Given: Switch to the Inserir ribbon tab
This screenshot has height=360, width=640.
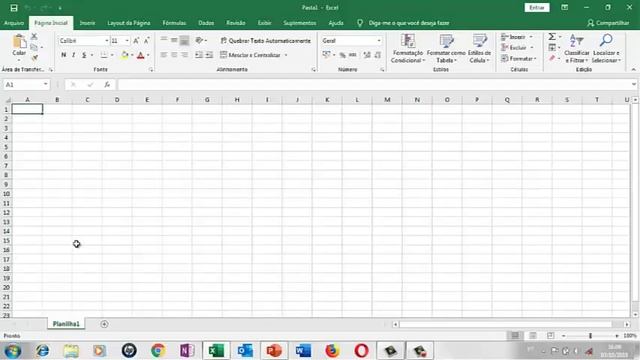Looking at the screenshot, I should [x=87, y=23].
